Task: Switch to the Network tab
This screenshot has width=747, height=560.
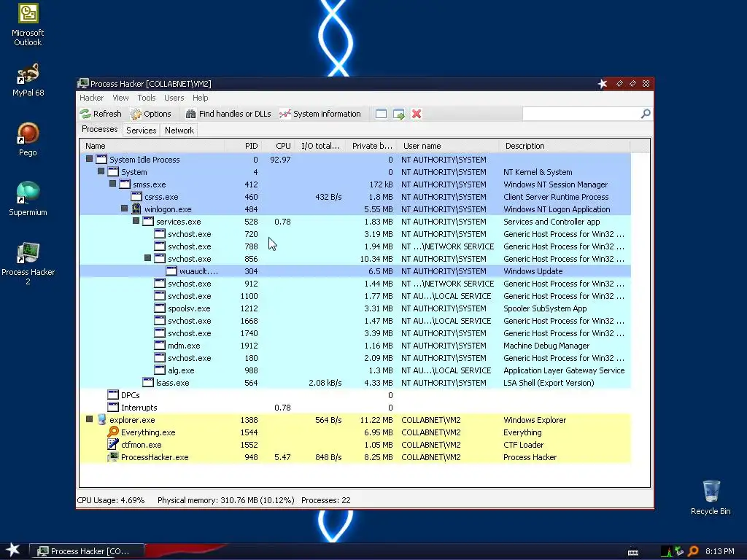Action: 179,131
